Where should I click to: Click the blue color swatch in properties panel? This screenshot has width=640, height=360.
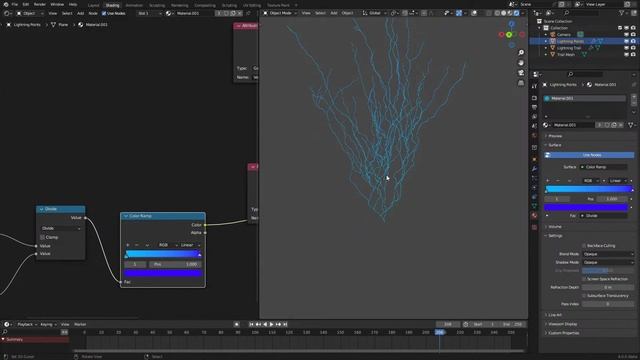586,207
